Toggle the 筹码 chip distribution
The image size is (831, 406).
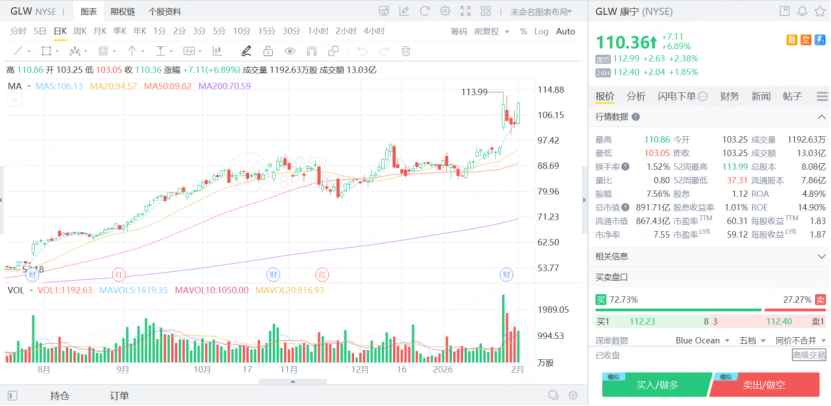[x=459, y=31]
